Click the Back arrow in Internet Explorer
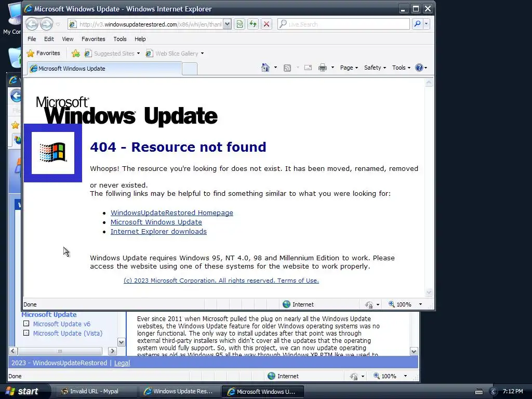Viewport: 532px width, 399px height. pyautogui.click(x=32, y=24)
